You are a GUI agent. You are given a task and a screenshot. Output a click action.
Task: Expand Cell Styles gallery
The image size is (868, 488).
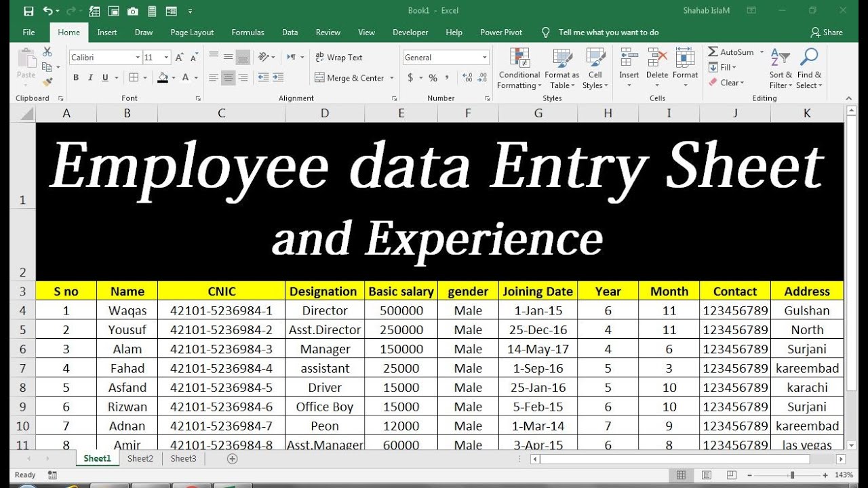(595, 68)
